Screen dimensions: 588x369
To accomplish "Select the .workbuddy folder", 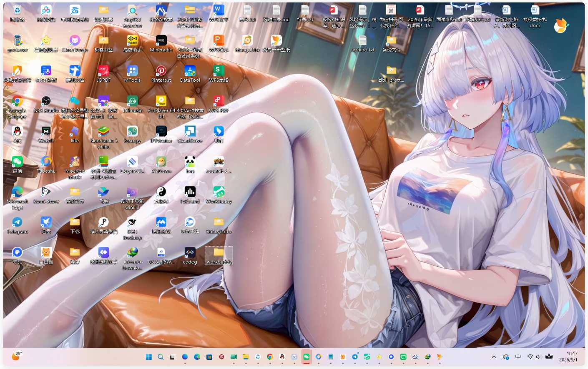I will (x=219, y=256).
